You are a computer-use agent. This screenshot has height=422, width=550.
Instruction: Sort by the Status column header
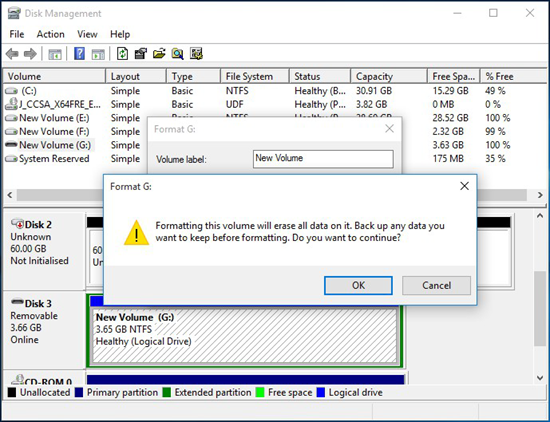click(320, 76)
